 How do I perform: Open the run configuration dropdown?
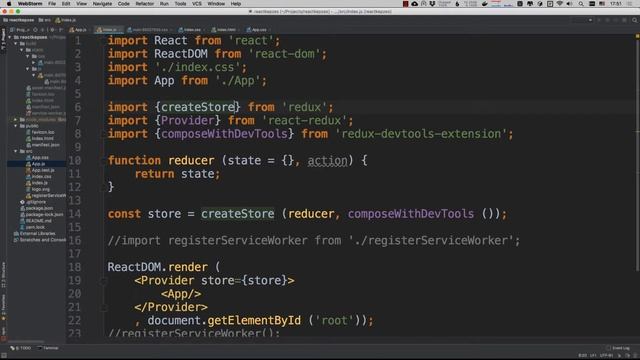[x=581, y=20]
